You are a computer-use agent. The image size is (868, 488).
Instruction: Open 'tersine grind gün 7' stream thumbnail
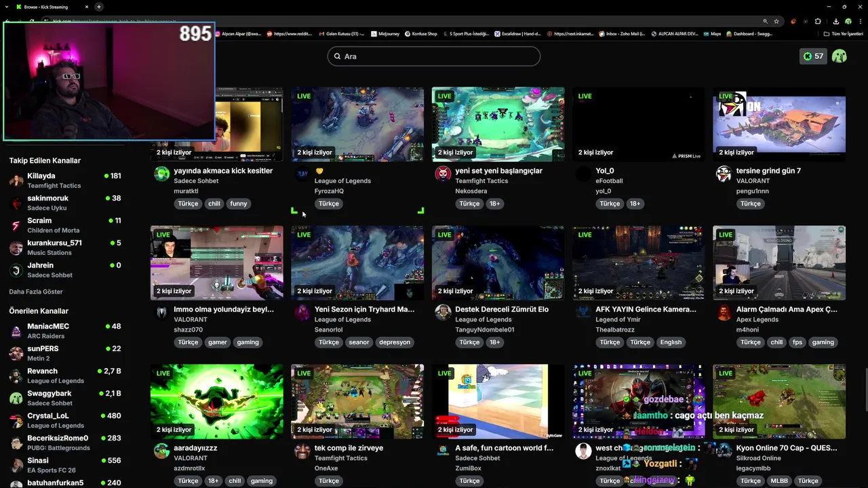pos(779,124)
